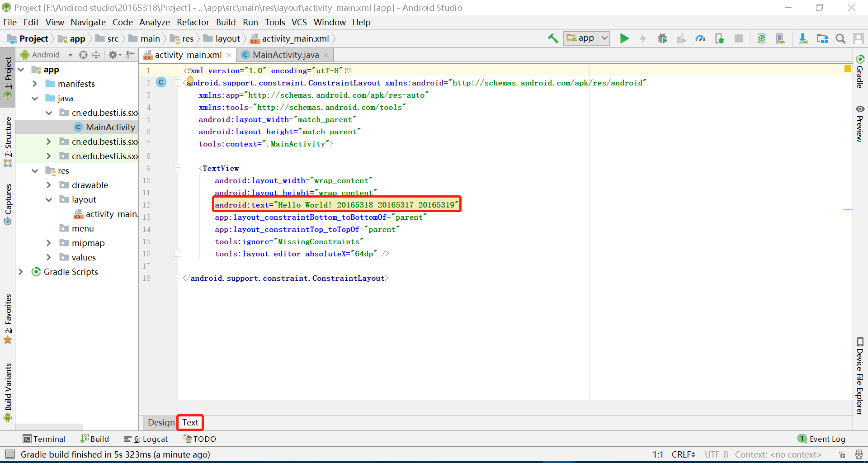Image resolution: width=868 pixels, height=463 pixels.
Task: Select the Text tab at editor bottom
Action: click(x=190, y=422)
